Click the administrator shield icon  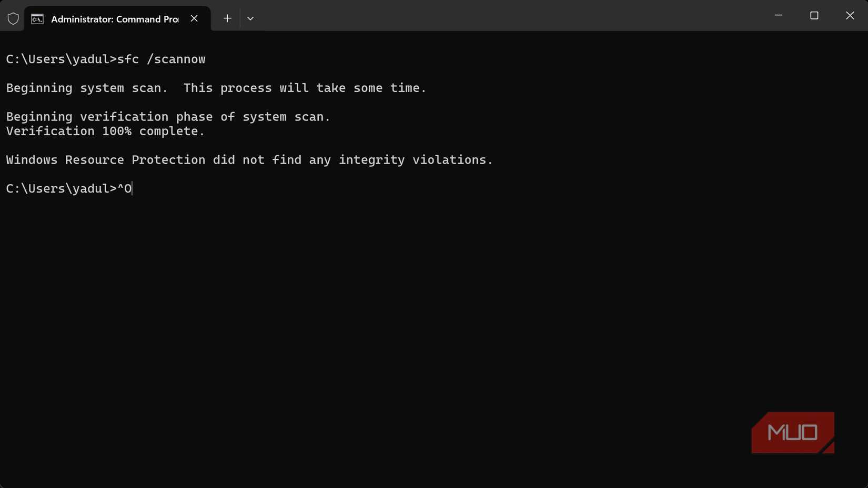(13, 19)
